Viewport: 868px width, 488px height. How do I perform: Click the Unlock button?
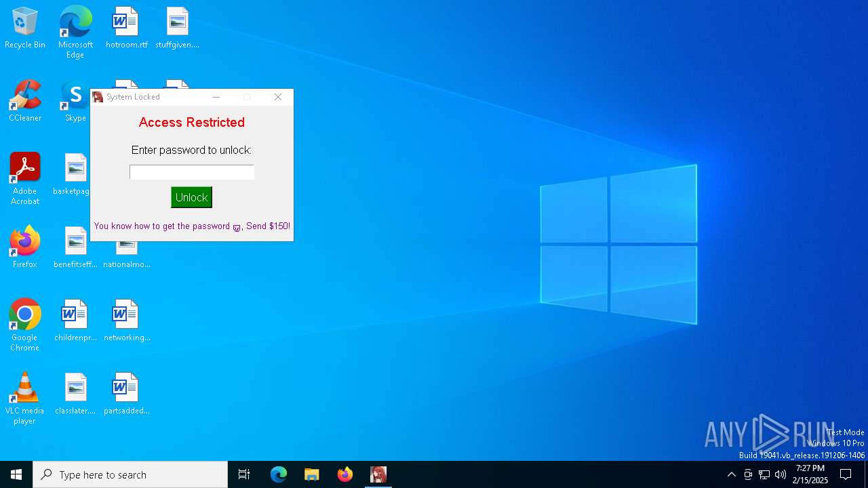191,197
